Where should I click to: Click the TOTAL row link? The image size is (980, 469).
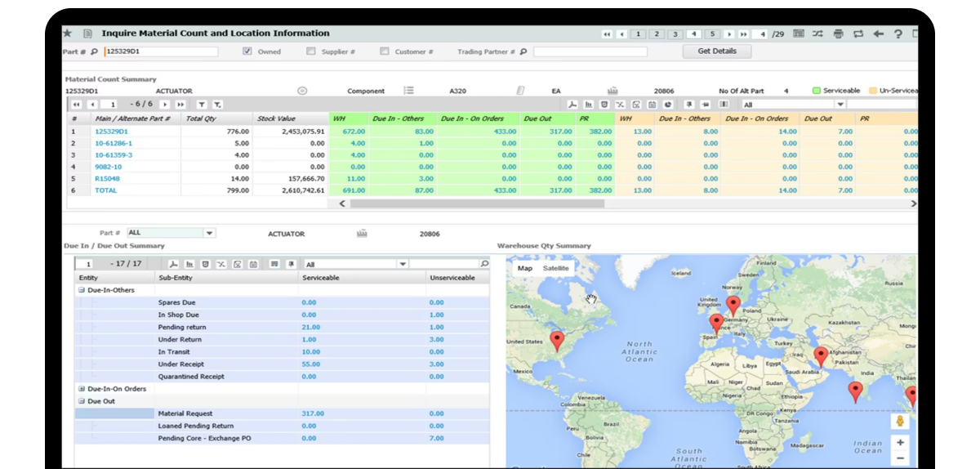(x=106, y=190)
